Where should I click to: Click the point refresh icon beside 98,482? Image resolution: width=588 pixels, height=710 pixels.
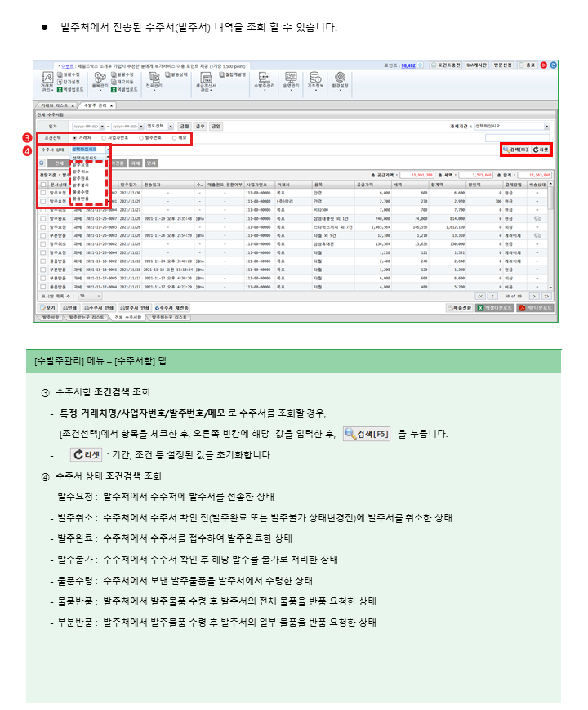(x=421, y=65)
